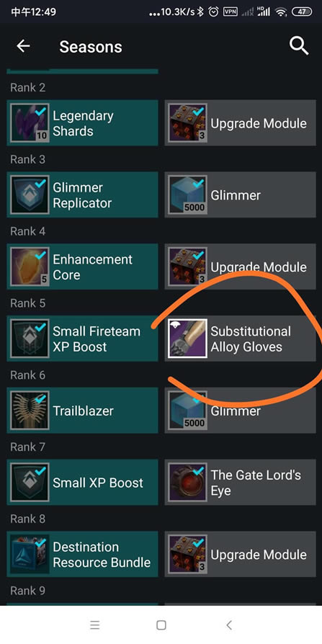The width and height of the screenshot is (322, 644).
Task: Select Rank 6 Glimmer cube reward
Action: point(241,411)
